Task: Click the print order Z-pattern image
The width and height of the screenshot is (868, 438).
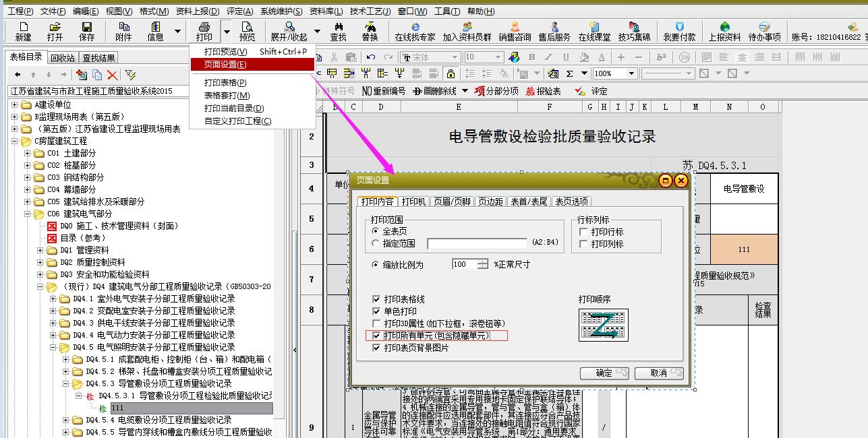Action: (603, 325)
